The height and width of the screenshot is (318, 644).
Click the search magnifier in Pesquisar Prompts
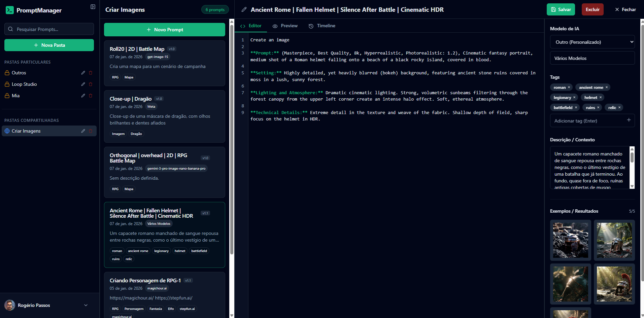[x=10, y=29]
